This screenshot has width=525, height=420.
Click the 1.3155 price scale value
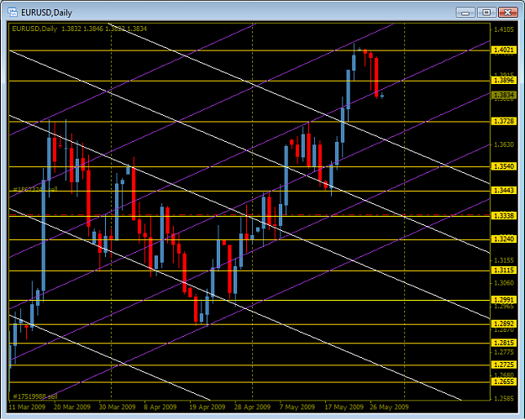tap(503, 260)
